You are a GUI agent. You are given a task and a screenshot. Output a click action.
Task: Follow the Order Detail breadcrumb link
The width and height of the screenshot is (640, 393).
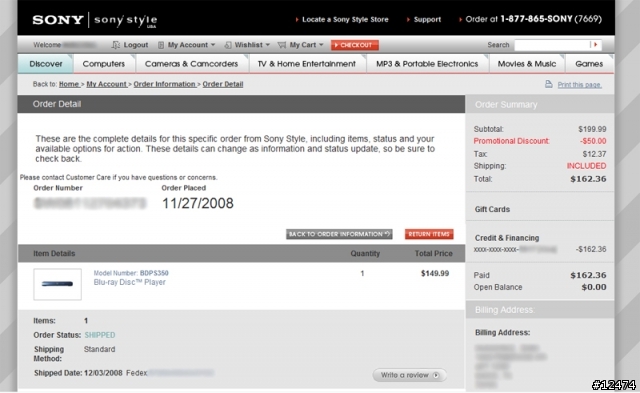pyautogui.click(x=223, y=84)
